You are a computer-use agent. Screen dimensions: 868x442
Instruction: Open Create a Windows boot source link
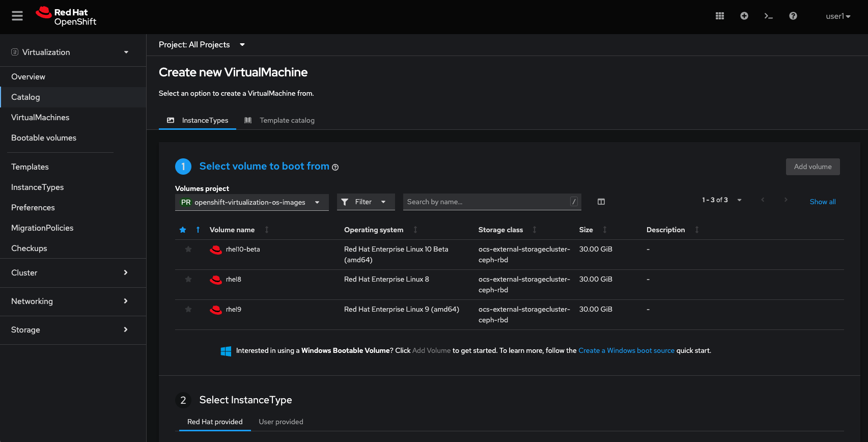point(626,351)
